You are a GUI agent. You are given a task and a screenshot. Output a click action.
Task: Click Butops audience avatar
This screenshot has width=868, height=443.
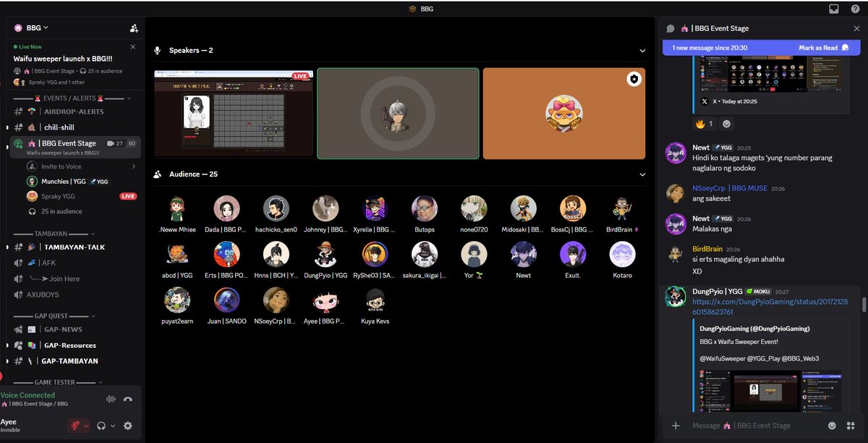click(425, 208)
